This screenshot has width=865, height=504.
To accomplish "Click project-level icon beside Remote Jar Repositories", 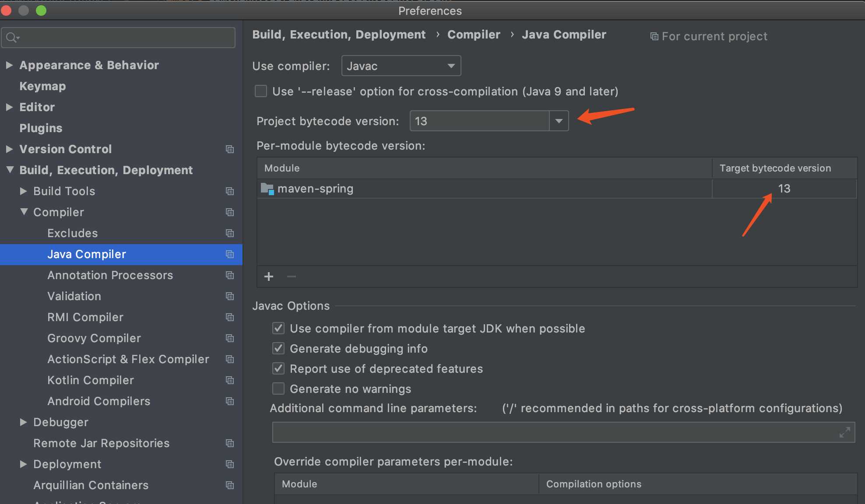I will coord(230,443).
